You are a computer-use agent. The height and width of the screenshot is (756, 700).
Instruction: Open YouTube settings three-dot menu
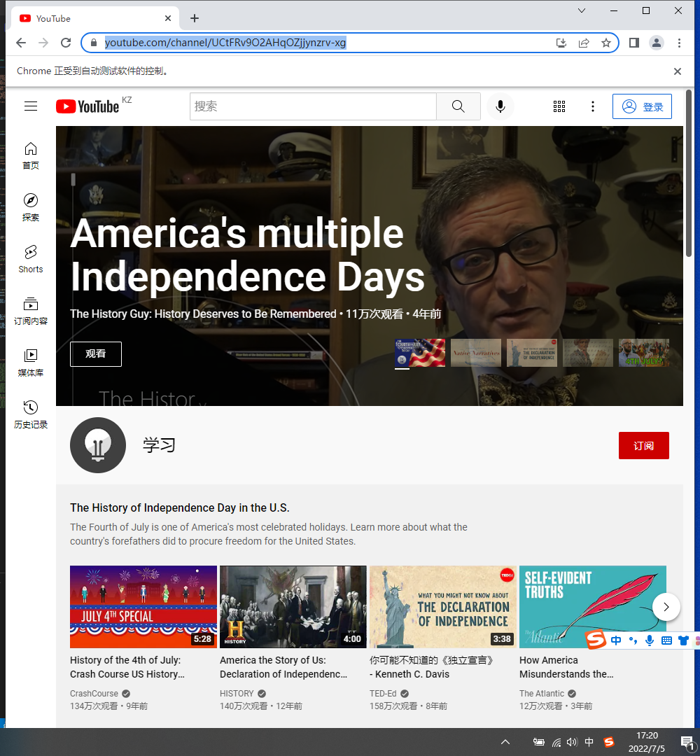click(x=593, y=106)
